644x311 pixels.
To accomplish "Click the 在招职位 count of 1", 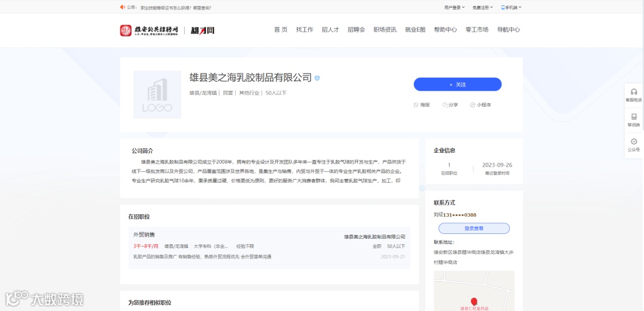I will pos(449,165).
